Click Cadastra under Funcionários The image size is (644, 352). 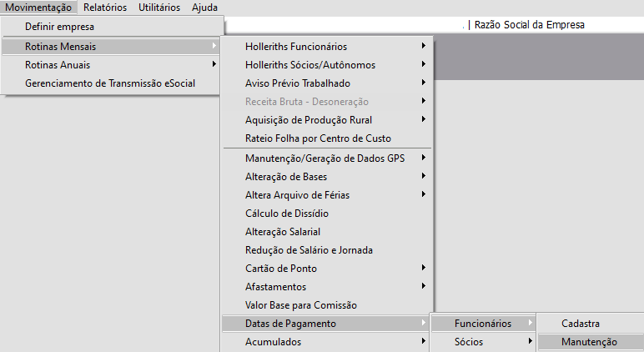tap(581, 324)
